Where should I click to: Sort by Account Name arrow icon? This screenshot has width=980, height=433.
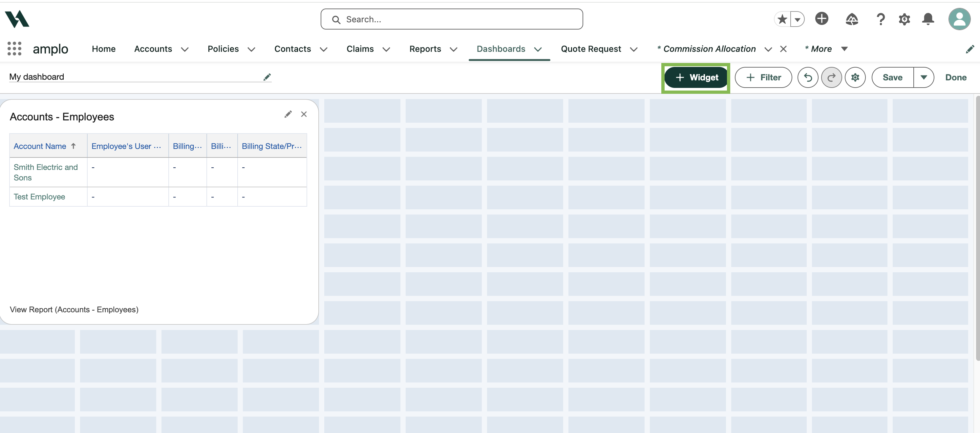coord(74,146)
